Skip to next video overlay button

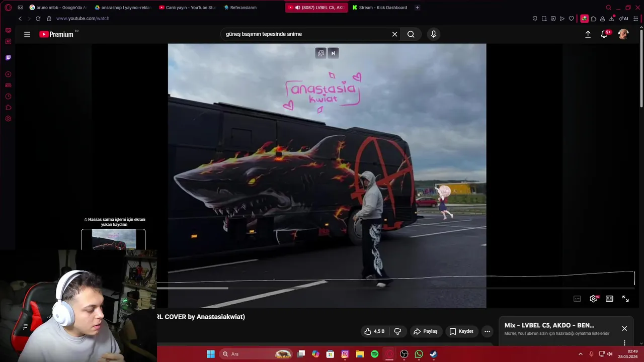pyautogui.click(x=333, y=53)
